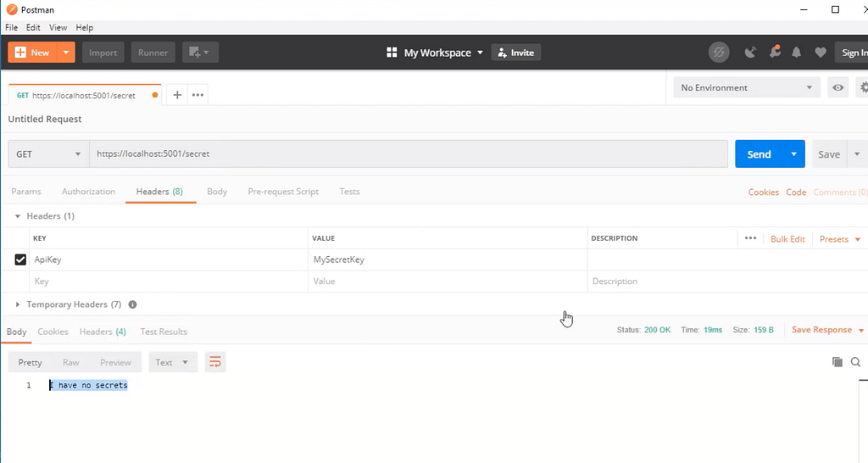Click the Import button
The image size is (868, 463).
click(x=103, y=53)
